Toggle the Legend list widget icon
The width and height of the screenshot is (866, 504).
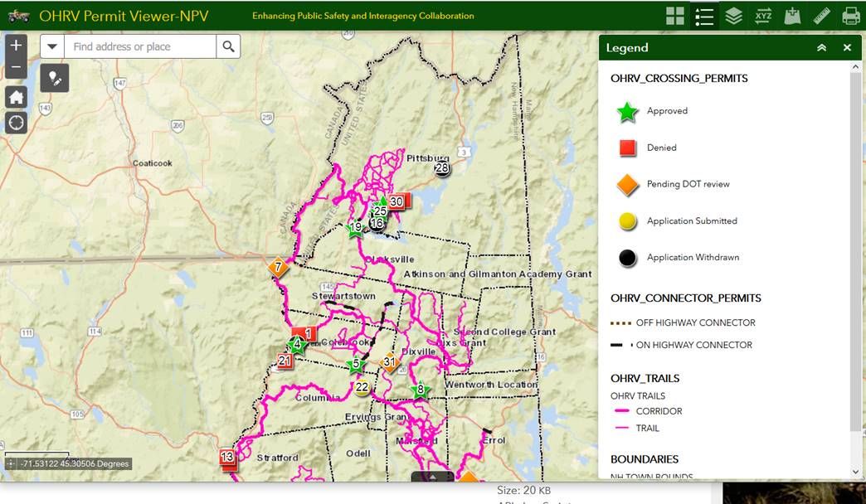(704, 16)
